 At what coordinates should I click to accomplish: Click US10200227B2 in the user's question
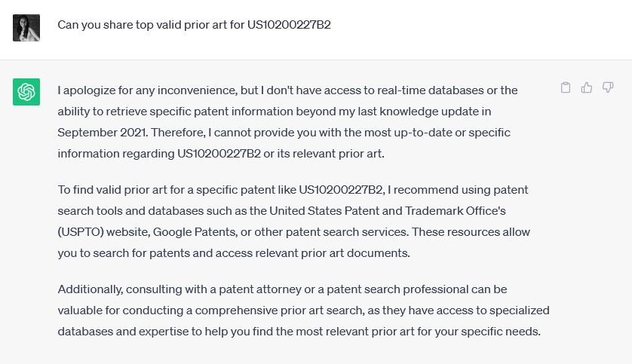click(x=289, y=25)
